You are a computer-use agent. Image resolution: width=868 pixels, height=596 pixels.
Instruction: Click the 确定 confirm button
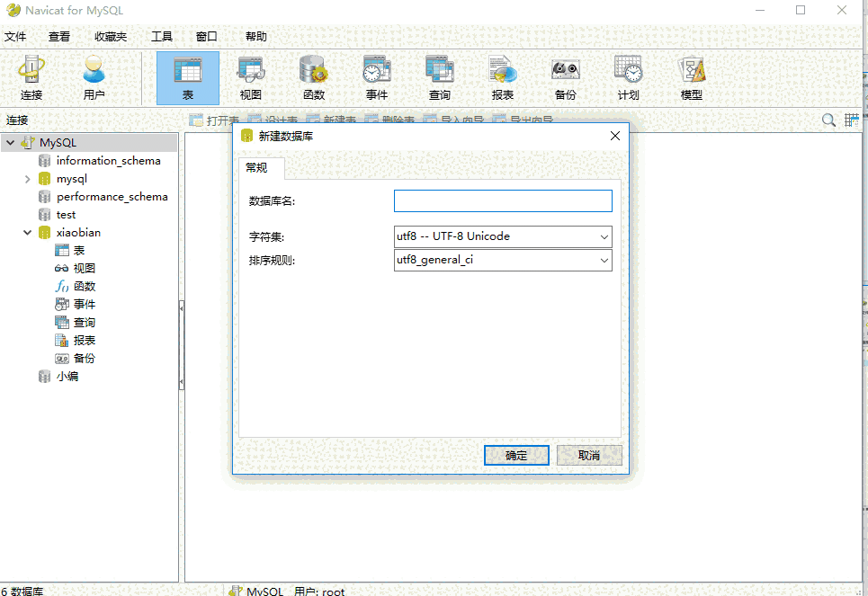[x=516, y=455]
